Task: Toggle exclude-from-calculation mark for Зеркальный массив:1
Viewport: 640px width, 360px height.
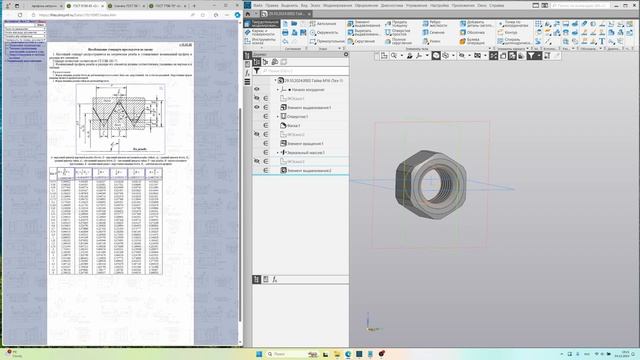Action: pyautogui.click(x=266, y=152)
